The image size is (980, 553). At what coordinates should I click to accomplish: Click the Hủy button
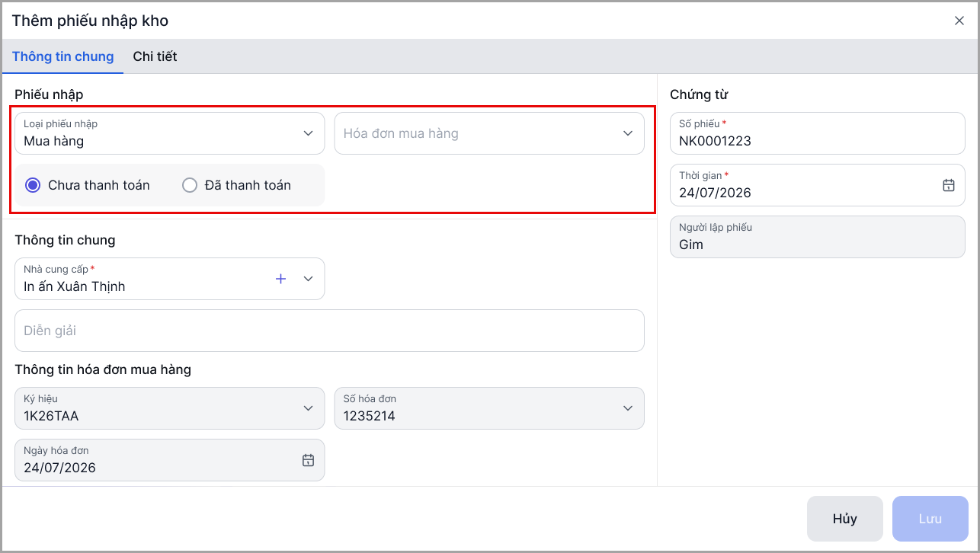point(845,519)
